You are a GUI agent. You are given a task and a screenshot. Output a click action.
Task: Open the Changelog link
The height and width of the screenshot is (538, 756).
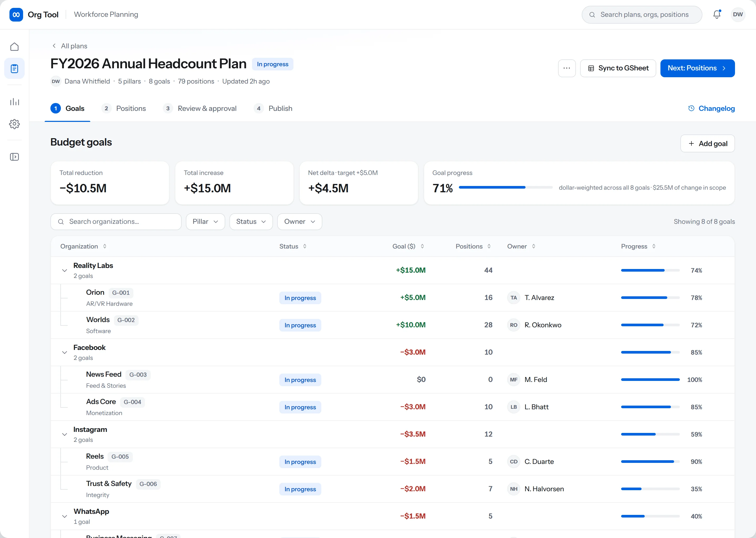coord(711,108)
